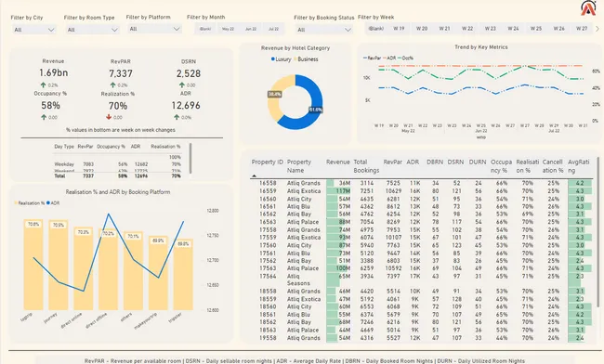
Task: Click the 1.69bn Revenue KPI value
Action: (x=54, y=72)
